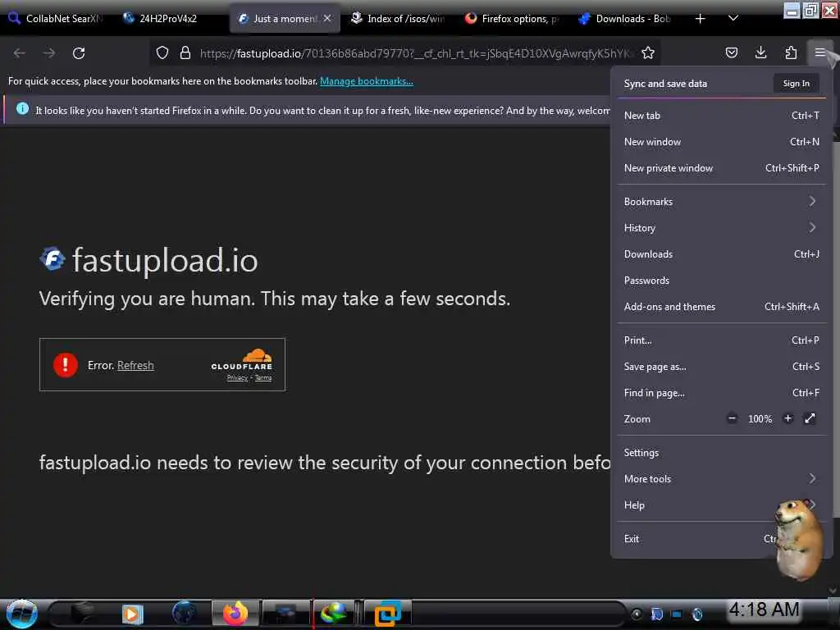Viewport: 840px width, 630px height.
Task: Decrease zoom with the minus button
Action: tap(732, 418)
